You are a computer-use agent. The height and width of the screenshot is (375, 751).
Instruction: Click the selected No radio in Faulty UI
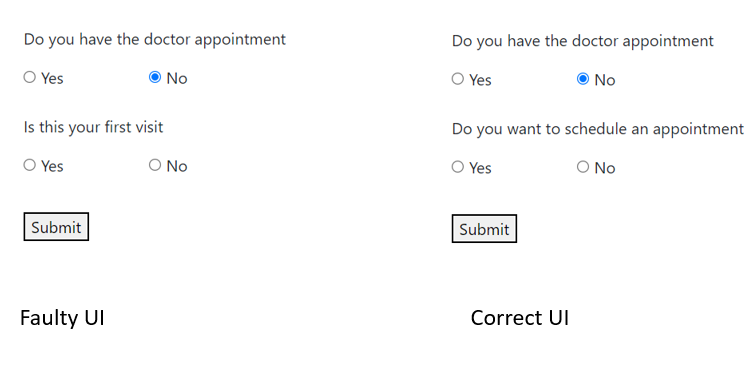click(x=155, y=77)
